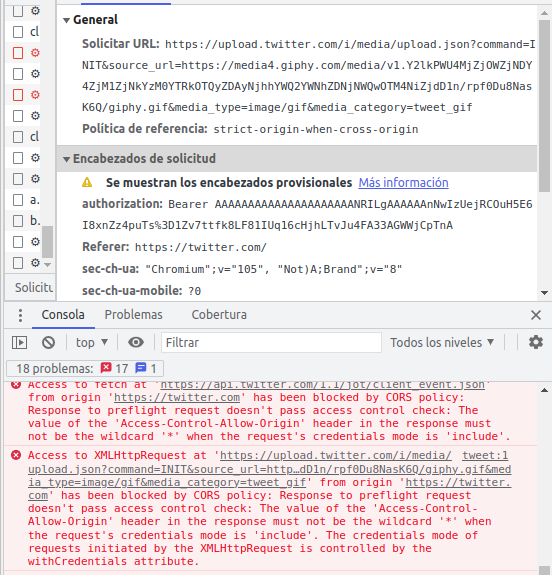Image resolution: width=552 pixels, height=575 pixels.
Task: Switch to the Cobertura tab
Action: (x=219, y=315)
